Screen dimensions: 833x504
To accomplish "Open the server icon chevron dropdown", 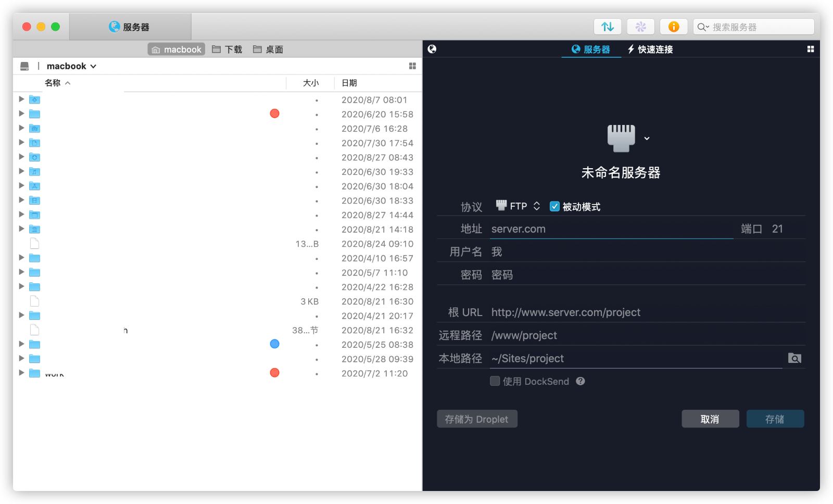I will [647, 138].
